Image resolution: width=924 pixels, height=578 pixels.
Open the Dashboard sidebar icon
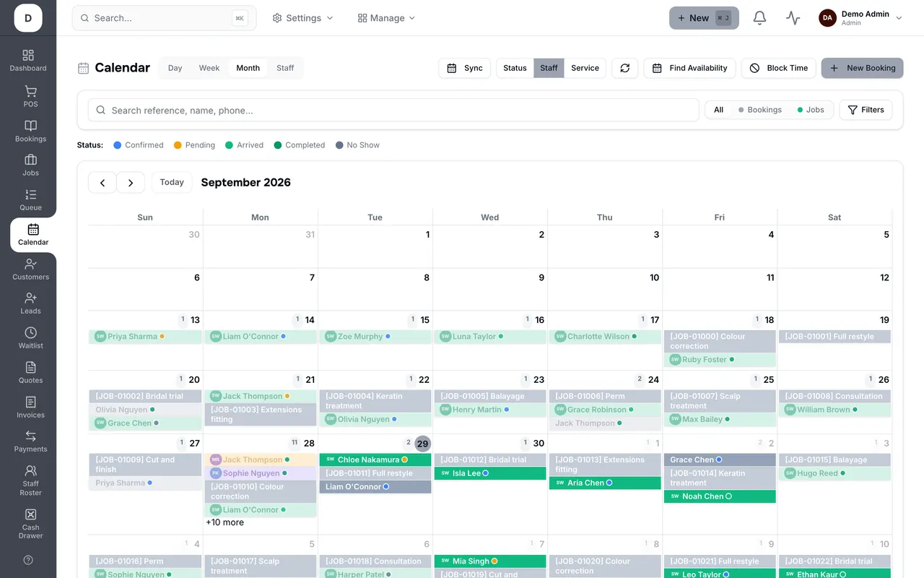(28, 61)
